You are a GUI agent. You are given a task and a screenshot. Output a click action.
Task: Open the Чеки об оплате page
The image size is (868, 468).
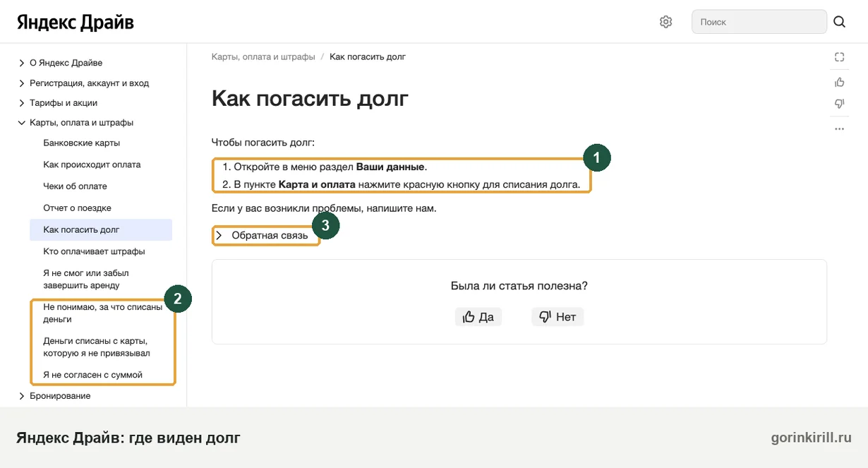75,186
